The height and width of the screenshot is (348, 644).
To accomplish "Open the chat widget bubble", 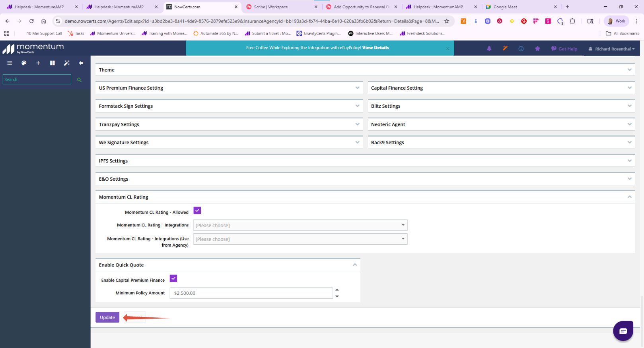I will coord(623,331).
